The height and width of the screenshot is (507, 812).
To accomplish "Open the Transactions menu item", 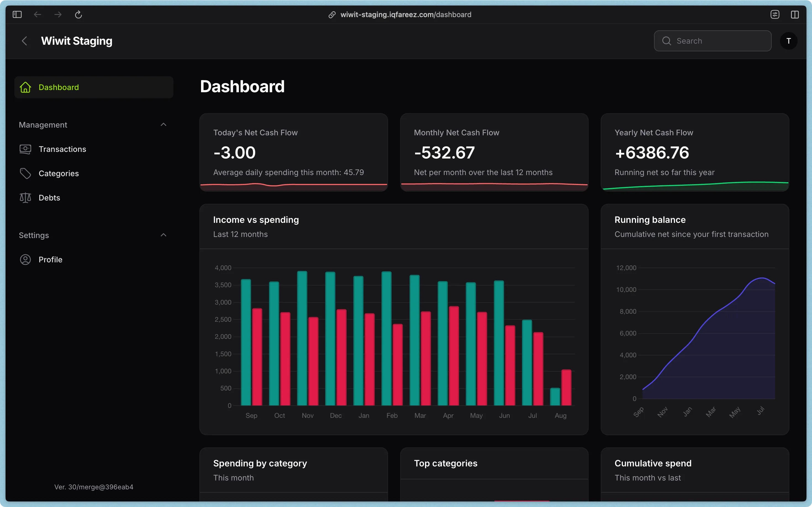I will click(94, 149).
